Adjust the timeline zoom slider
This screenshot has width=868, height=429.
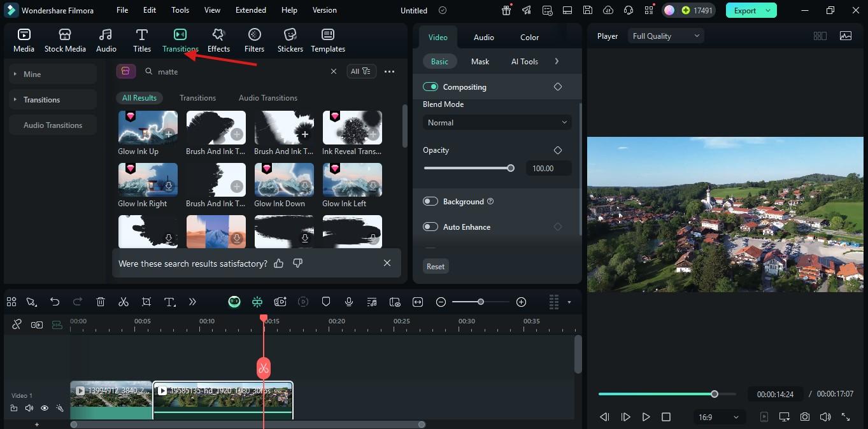point(481,302)
